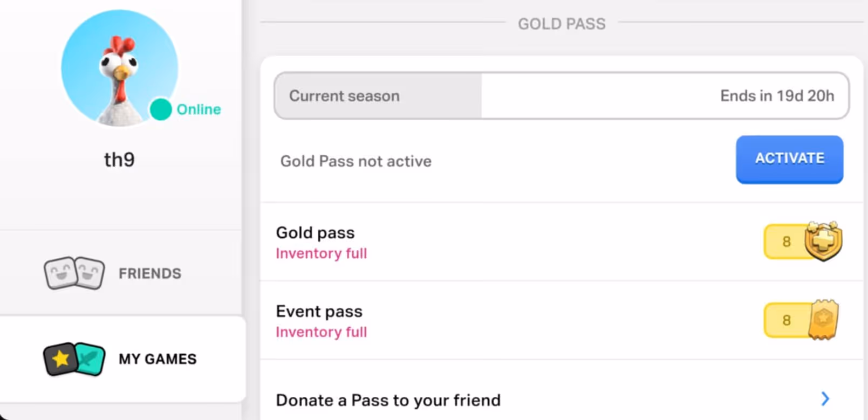Click the Event pass row title

click(319, 311)
